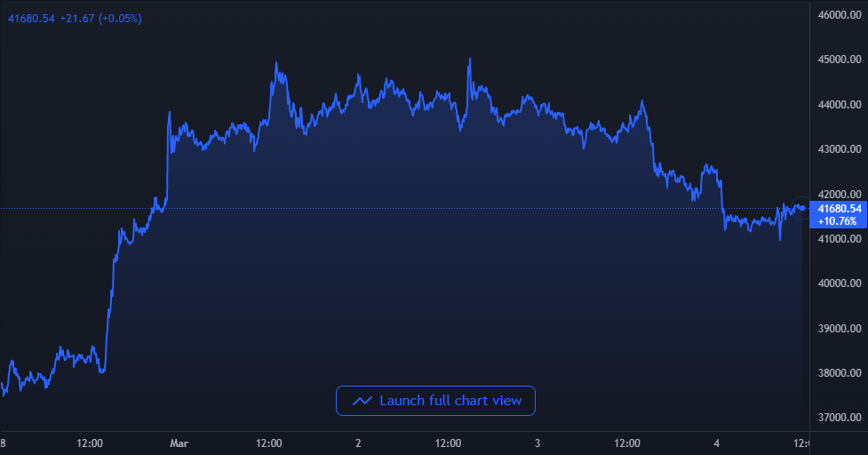Select the date 4 marker on time axis
Screen dimensions: 868x455
[x=716, y=443]
